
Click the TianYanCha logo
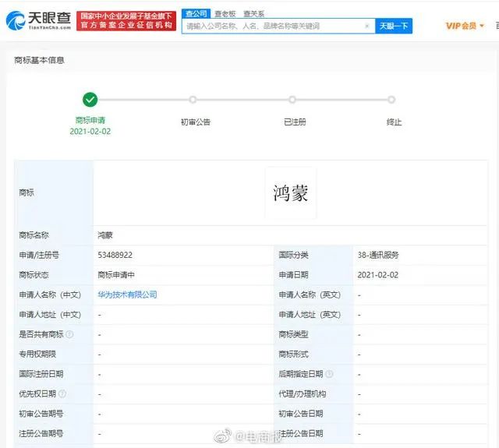tap(38, 20)
